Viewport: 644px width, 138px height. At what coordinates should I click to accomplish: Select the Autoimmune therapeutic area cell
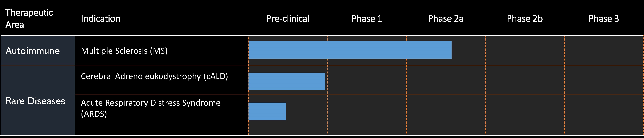(33, 51)
